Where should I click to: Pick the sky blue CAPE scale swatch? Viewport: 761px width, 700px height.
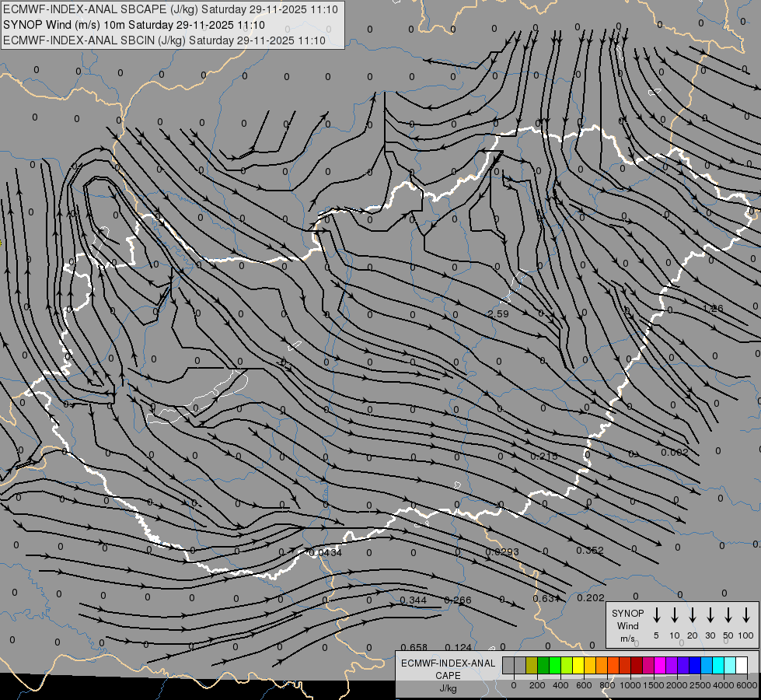click(707, 665)
